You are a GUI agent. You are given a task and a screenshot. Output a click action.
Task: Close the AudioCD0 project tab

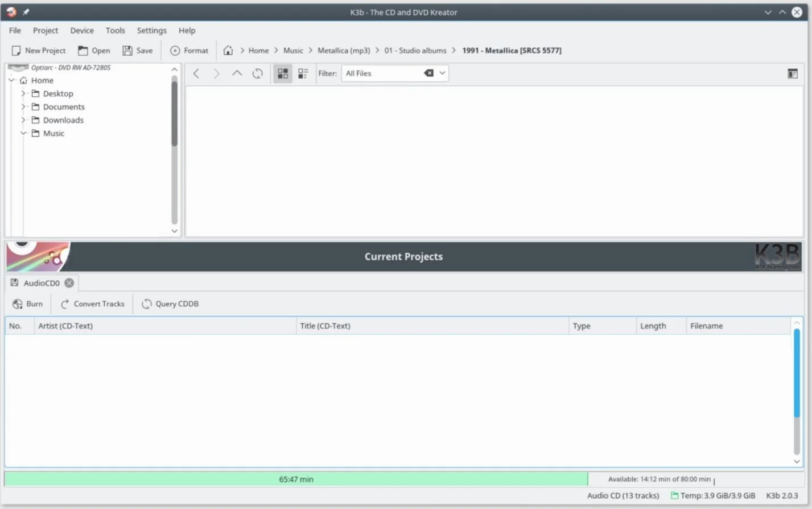69,283
